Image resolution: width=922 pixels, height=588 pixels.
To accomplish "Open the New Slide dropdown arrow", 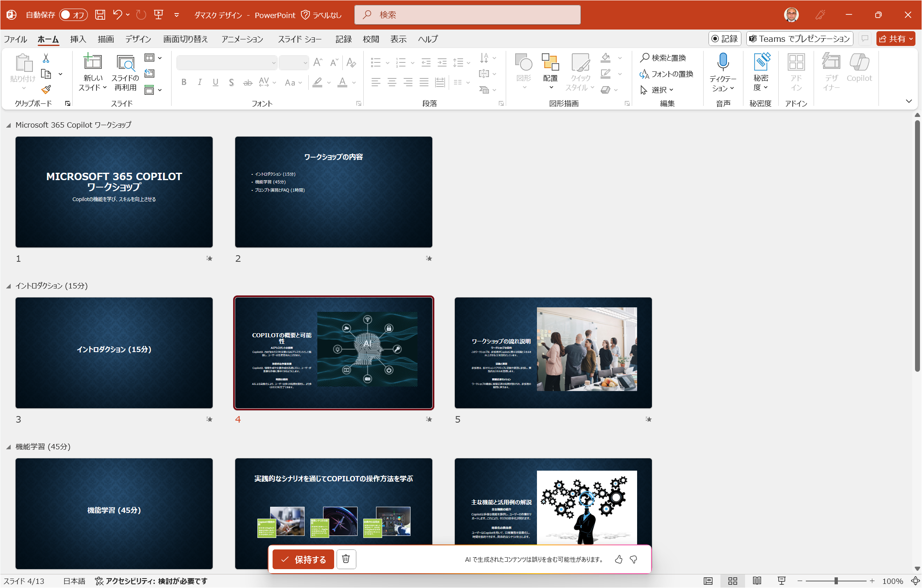I will coord(105,87).
